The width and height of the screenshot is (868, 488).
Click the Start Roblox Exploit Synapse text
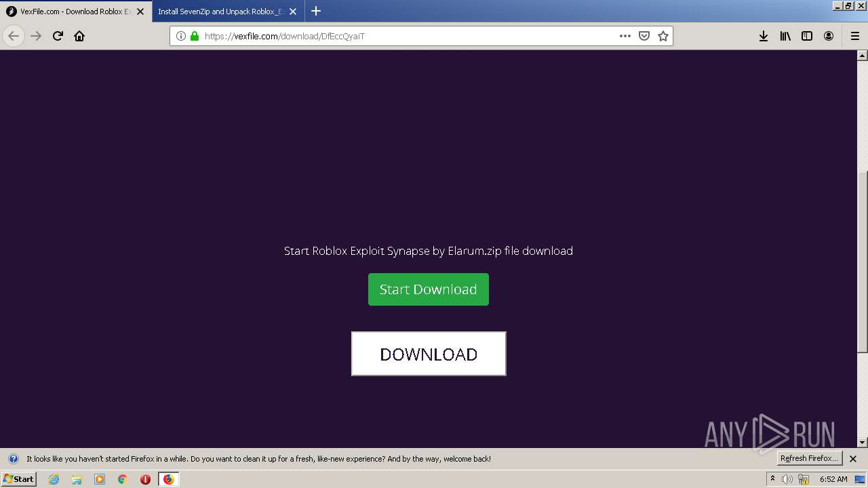pyautogui.click(x=428, y=251)
